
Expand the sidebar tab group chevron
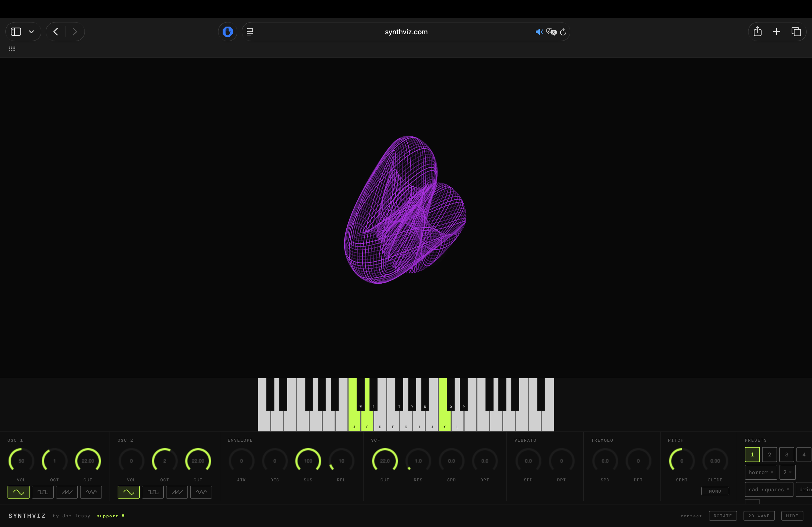(x=31, y=32)
